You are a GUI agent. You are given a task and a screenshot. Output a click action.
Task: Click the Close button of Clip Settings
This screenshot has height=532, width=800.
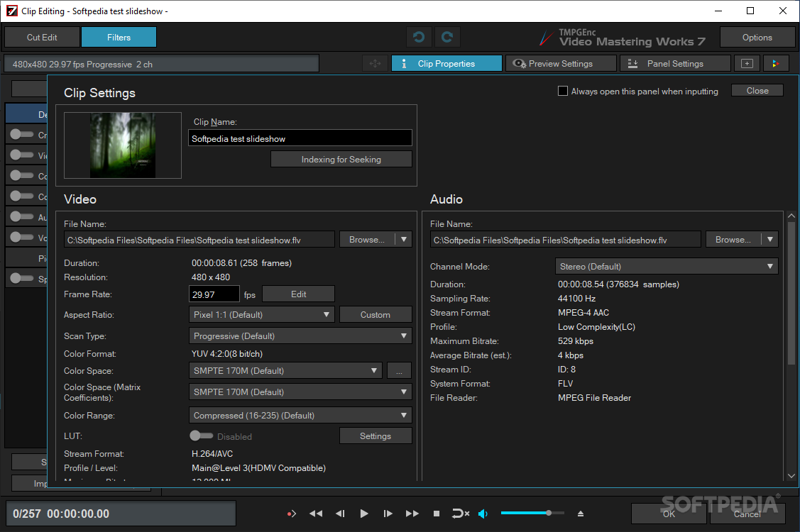tap(757, 90)
